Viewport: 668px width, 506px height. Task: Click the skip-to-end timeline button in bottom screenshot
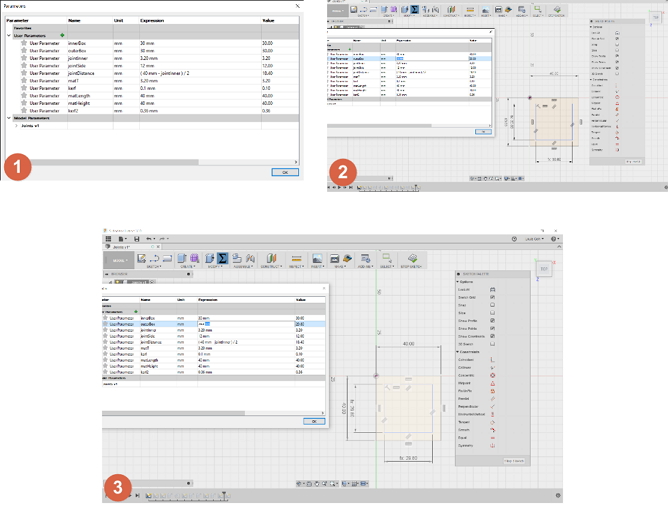coord(137,495)
